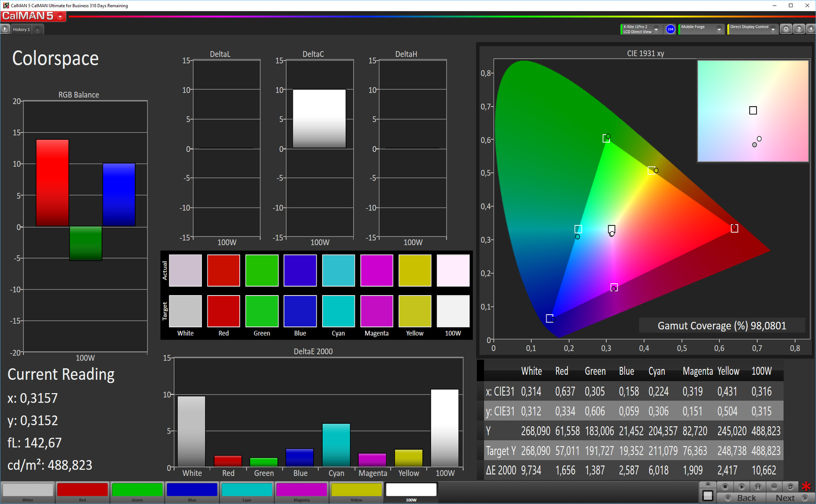This screenshot has width=816, height=504.
Task: Add a new history tab
Action: (37, 30)
